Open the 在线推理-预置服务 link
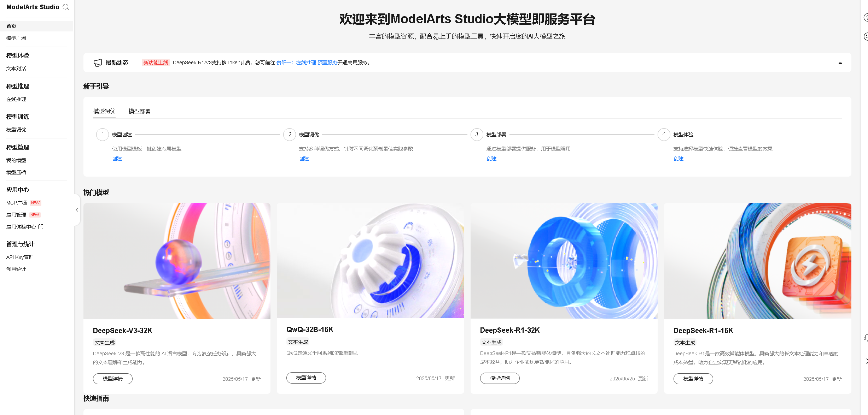 tap(317, 63)
